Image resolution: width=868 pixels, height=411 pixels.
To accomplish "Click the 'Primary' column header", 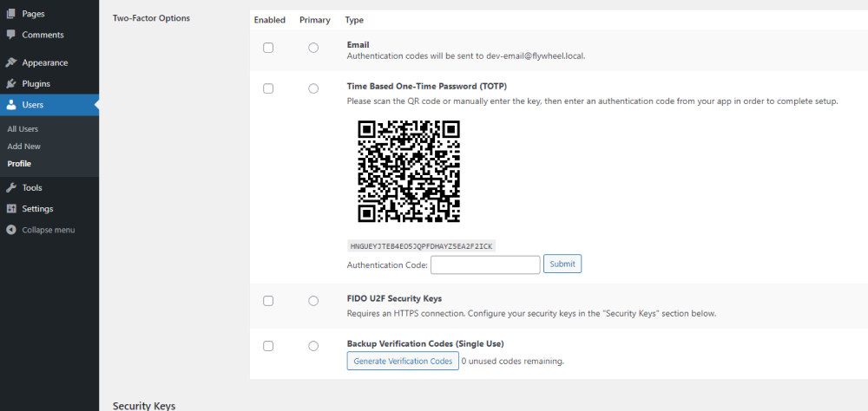I will click(x=315, y=20).
